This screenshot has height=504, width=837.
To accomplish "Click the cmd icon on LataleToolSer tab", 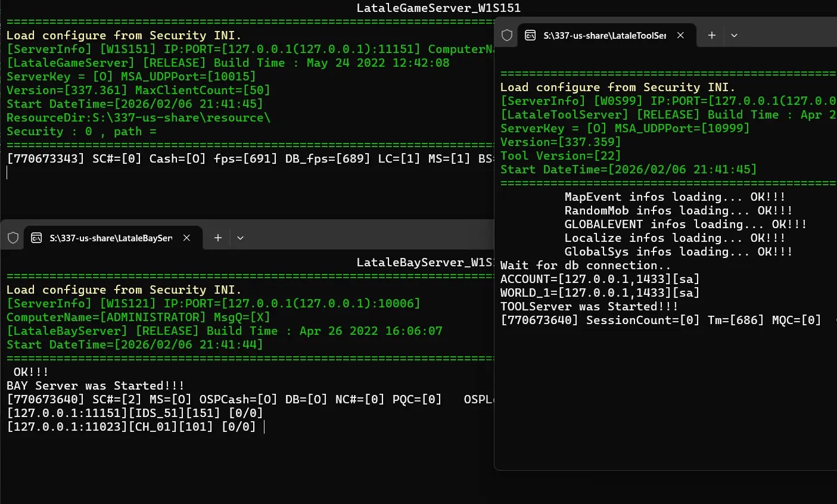I will [530, 35].
